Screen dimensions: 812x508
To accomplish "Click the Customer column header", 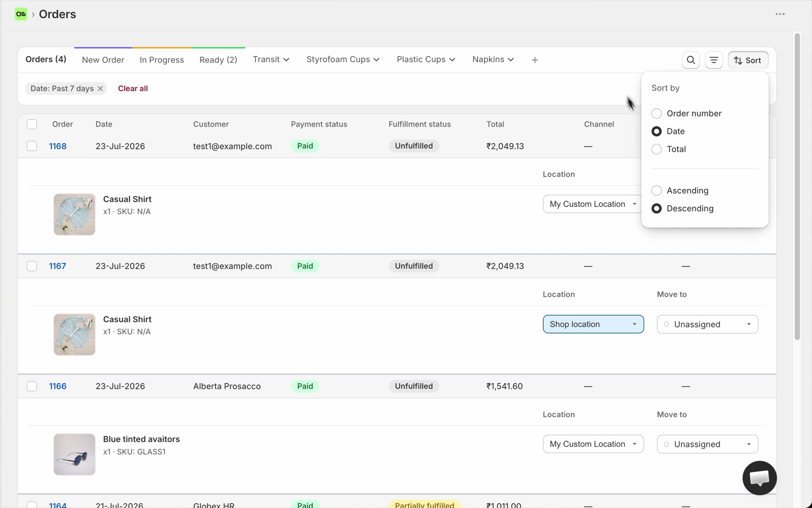I will (x=211, y=124).
